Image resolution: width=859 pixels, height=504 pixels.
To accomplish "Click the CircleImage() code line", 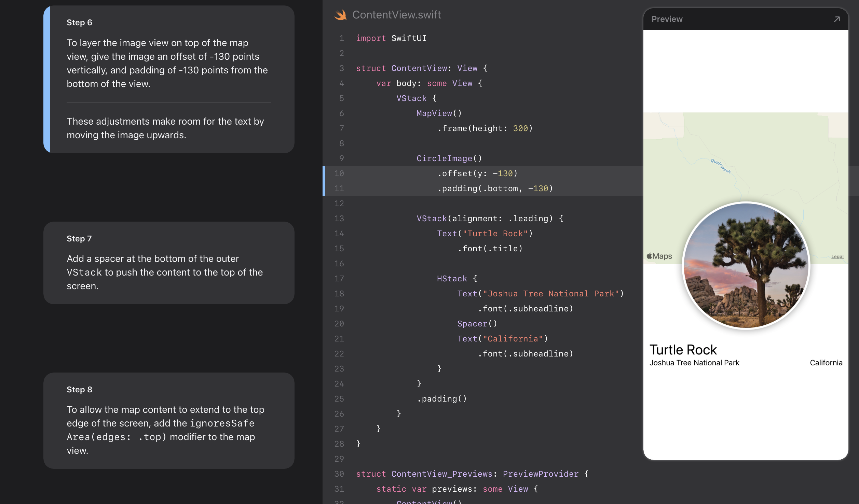I will (x=449, y=158).
